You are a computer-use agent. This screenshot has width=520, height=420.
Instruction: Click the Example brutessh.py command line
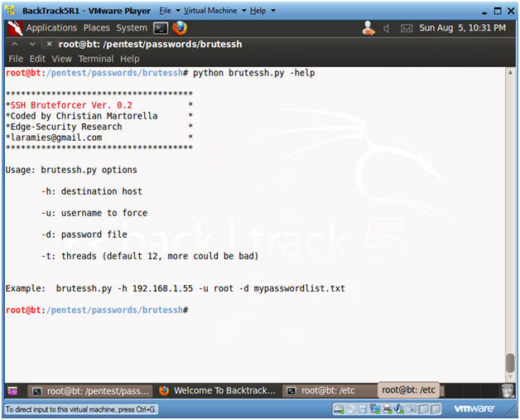175,288
